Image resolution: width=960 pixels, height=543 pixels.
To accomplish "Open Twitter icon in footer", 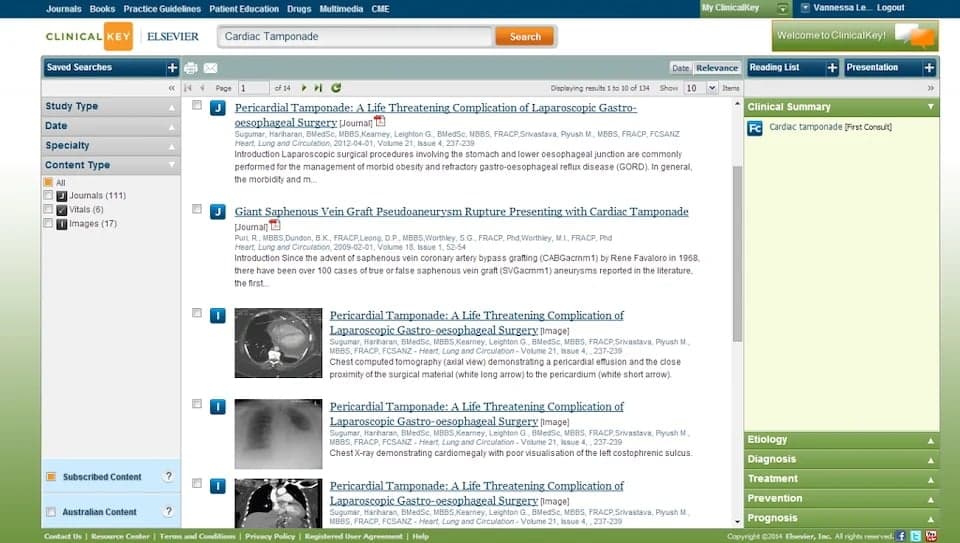I will 915,536.
